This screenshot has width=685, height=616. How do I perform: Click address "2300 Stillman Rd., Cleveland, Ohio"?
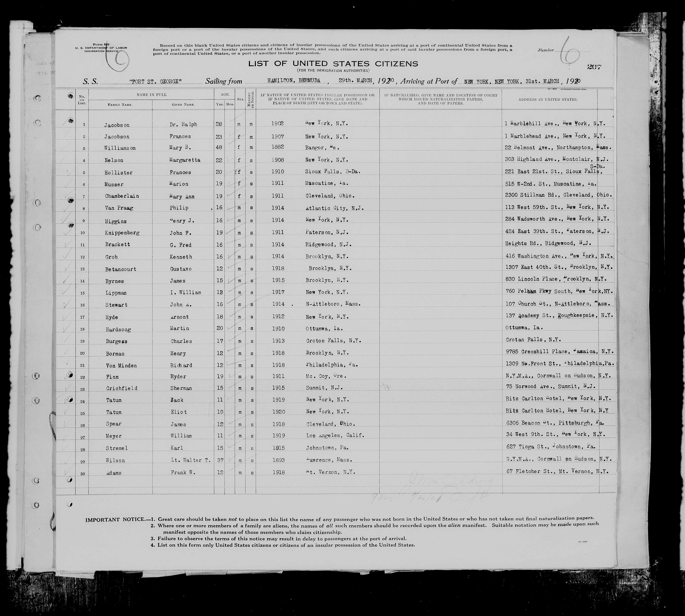[x=559, y=195]
